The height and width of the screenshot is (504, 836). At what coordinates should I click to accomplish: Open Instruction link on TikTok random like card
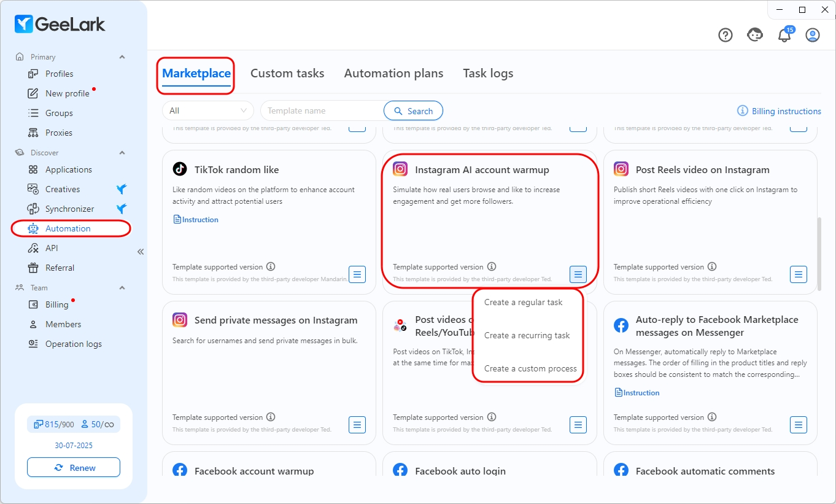(x=196, y=219)
